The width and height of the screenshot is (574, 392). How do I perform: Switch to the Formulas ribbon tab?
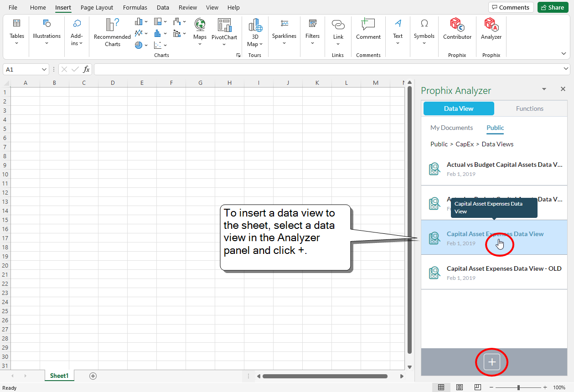(135, 7)
